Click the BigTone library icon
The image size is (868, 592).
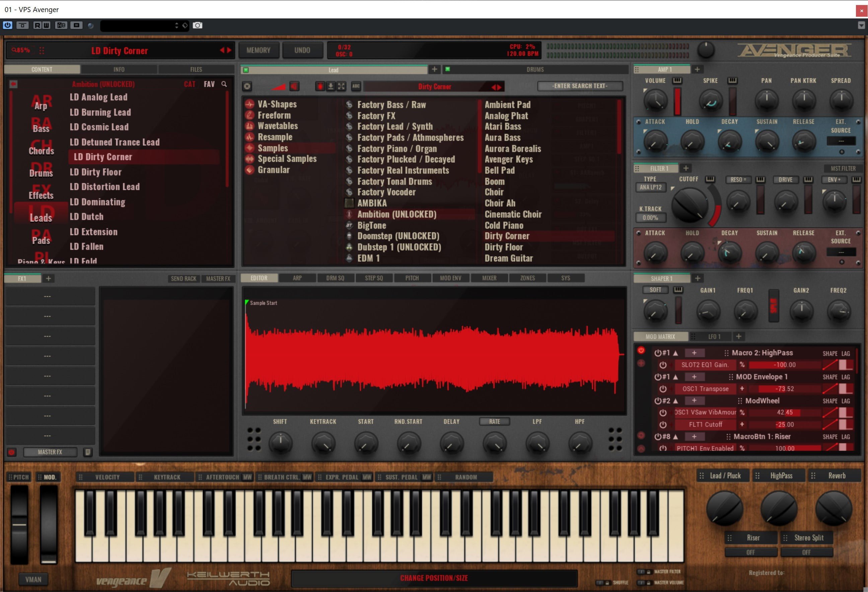tap(349, 225)
